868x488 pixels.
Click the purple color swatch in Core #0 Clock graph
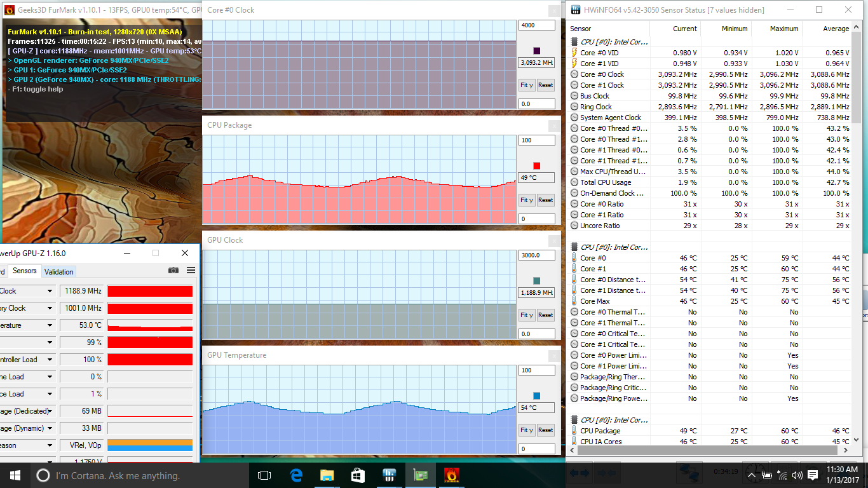[x=537, y=51]
